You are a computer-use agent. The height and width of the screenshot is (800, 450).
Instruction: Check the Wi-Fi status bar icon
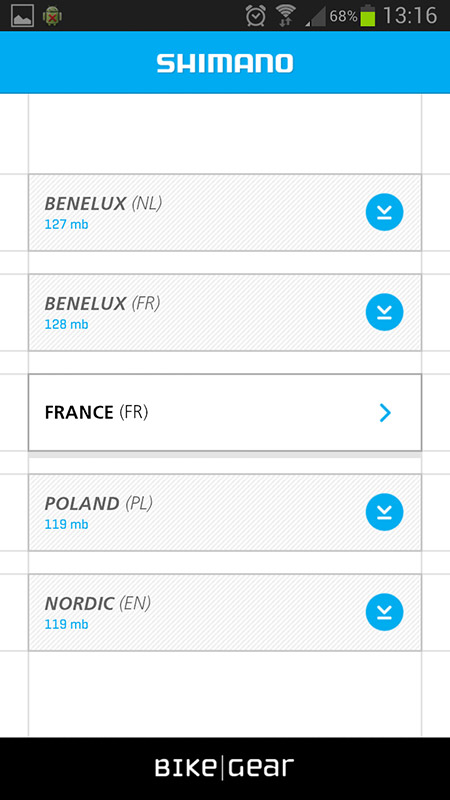click(286, 16)
